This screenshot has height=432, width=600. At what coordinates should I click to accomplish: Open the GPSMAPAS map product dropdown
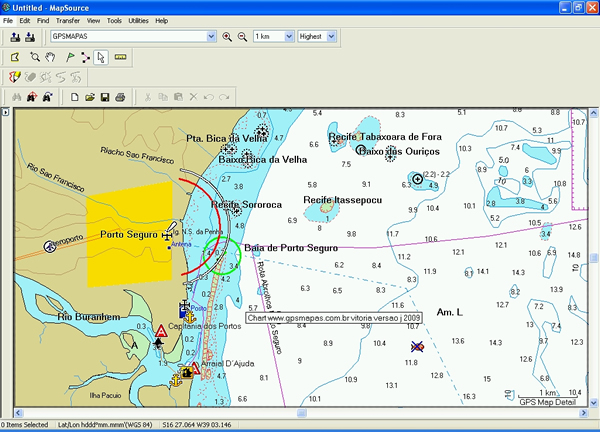click(210, 37)
